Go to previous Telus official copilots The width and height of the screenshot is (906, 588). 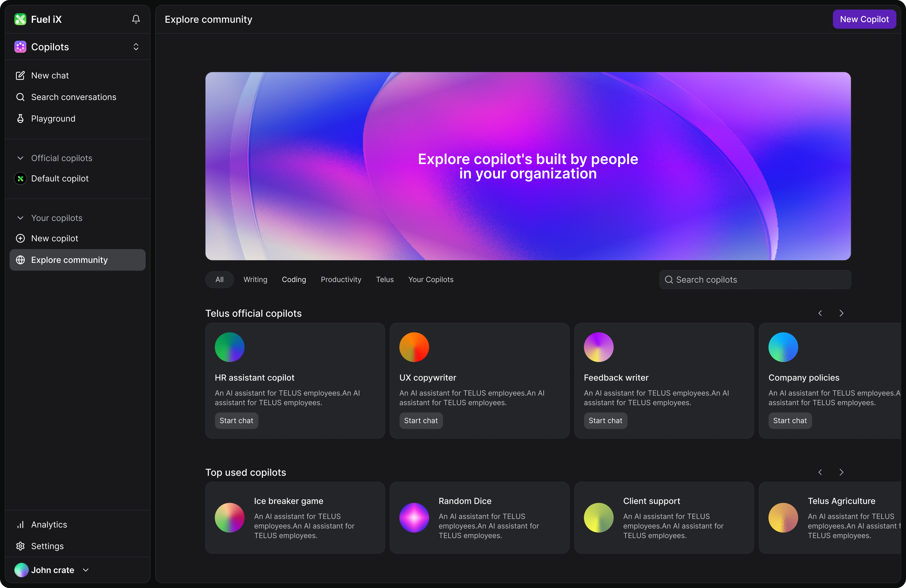pyautogui.click(x=820, y=313)
